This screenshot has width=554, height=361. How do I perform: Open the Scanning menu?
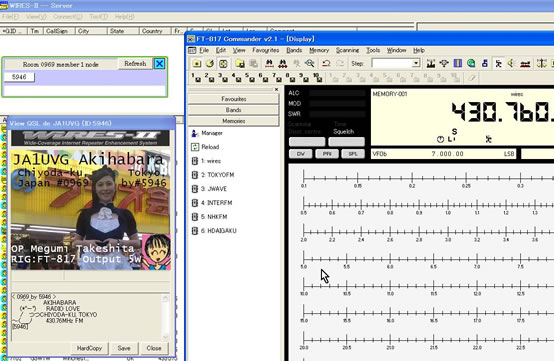[x=347, y=50]
